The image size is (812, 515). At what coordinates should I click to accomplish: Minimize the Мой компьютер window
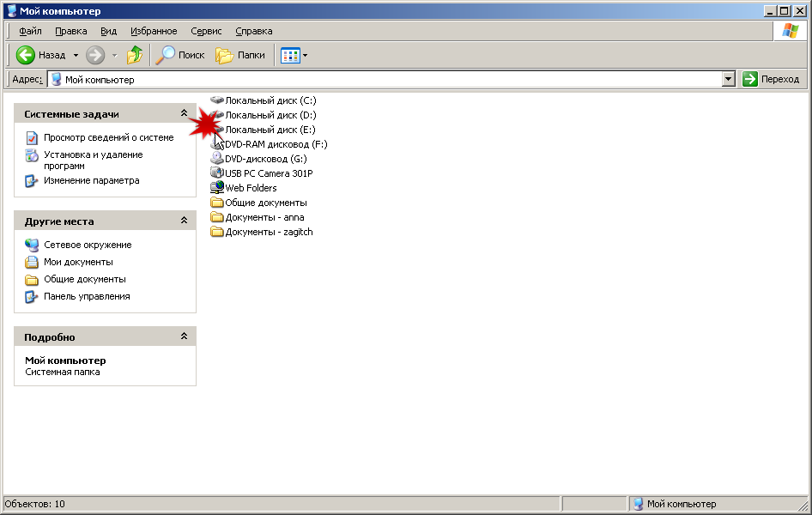pos(770,11)
